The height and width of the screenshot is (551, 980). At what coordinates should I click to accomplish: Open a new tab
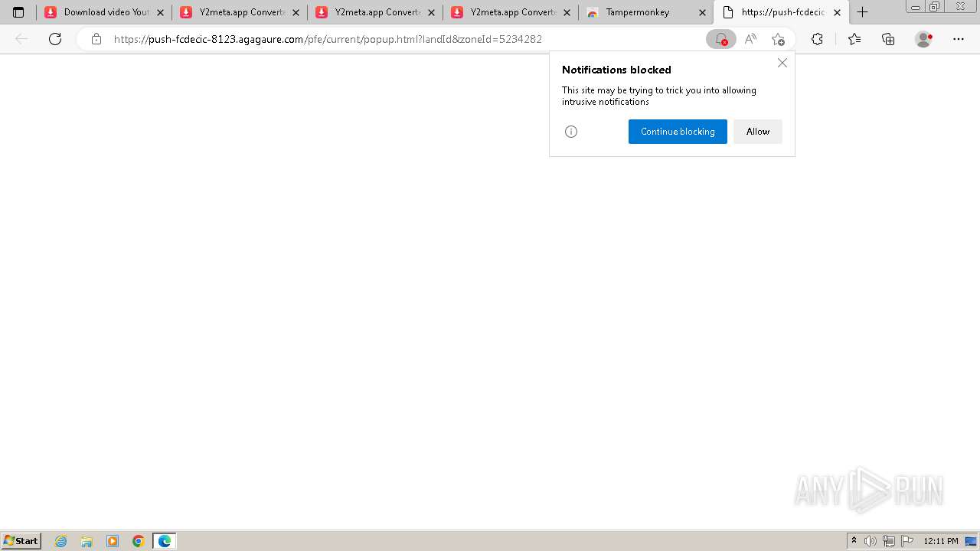[863, 12]
